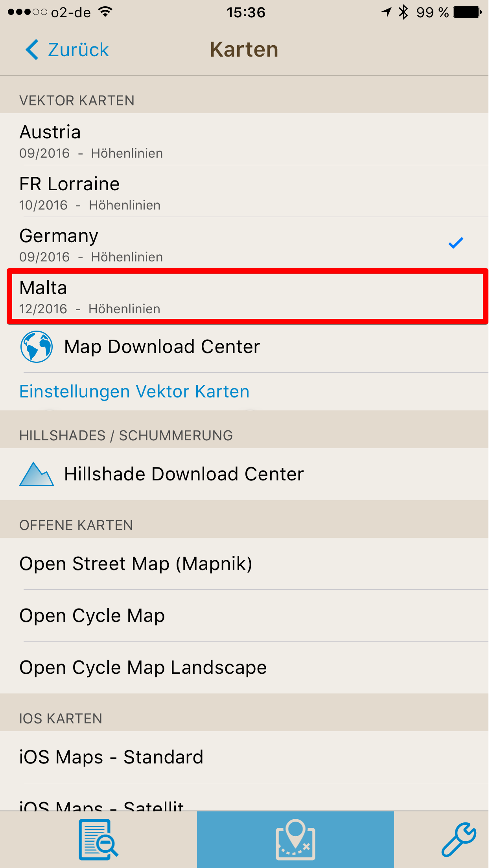
Task: Tap the Bluetooth status icon
Action: 403,13
